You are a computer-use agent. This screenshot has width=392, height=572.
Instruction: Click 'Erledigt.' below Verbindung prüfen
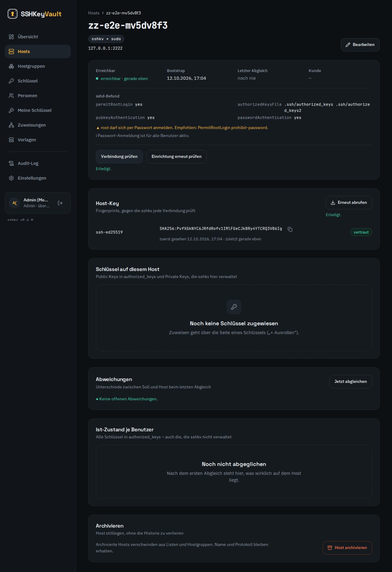104,169
